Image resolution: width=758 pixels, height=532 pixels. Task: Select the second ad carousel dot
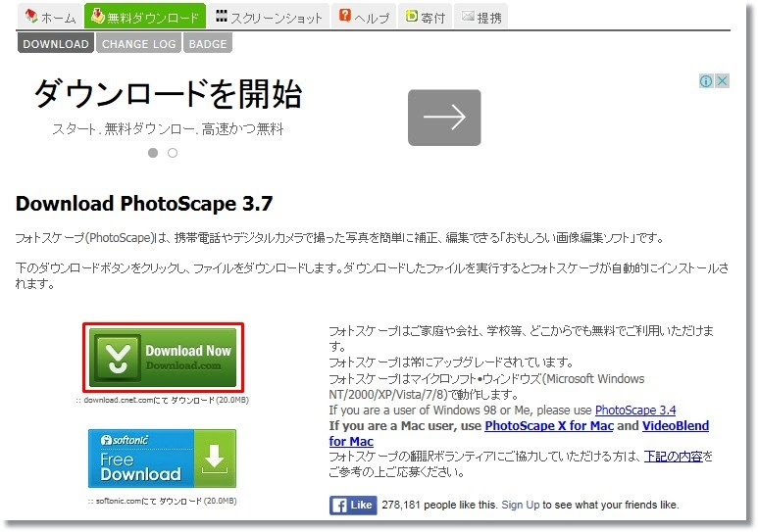173,153
